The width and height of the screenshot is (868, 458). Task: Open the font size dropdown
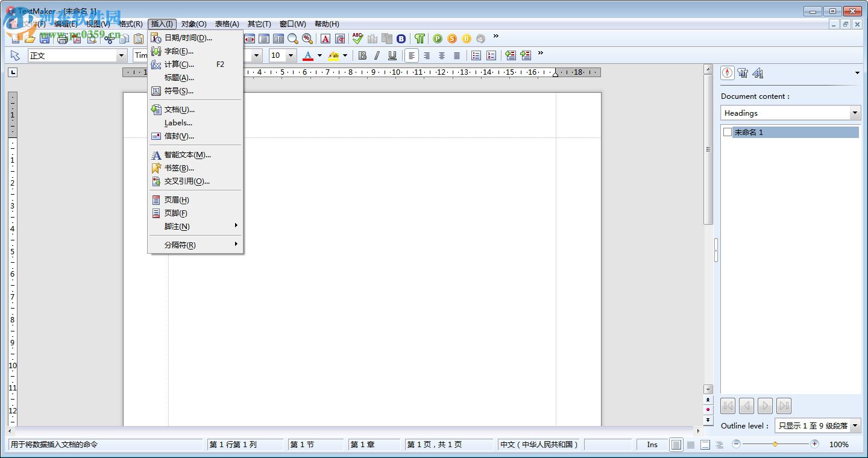point(289,55)
